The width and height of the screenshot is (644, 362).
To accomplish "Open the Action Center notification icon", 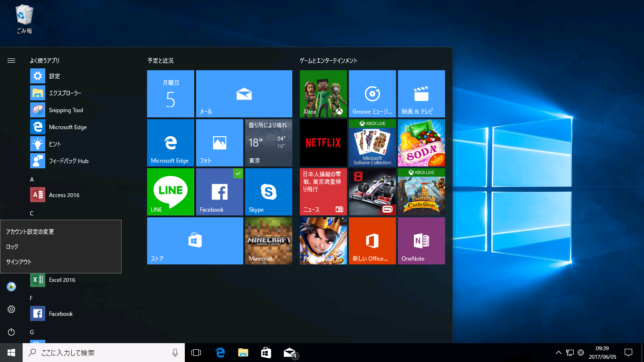I will coord(628,353).
